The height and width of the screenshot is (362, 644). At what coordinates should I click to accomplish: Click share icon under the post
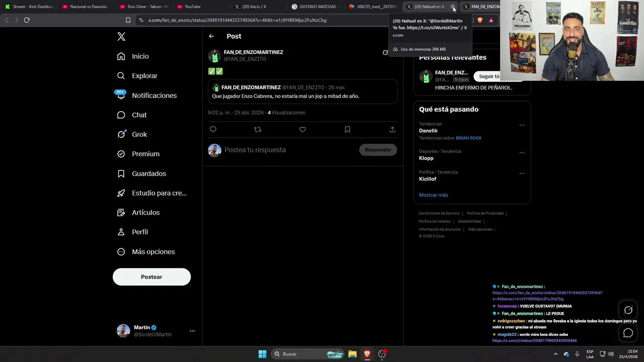(392, 129)
